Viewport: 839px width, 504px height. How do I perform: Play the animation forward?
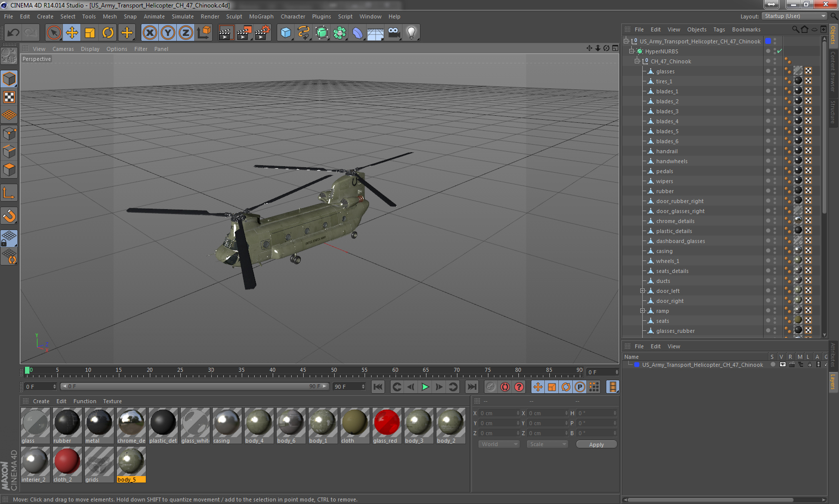(x=425, y=387)
